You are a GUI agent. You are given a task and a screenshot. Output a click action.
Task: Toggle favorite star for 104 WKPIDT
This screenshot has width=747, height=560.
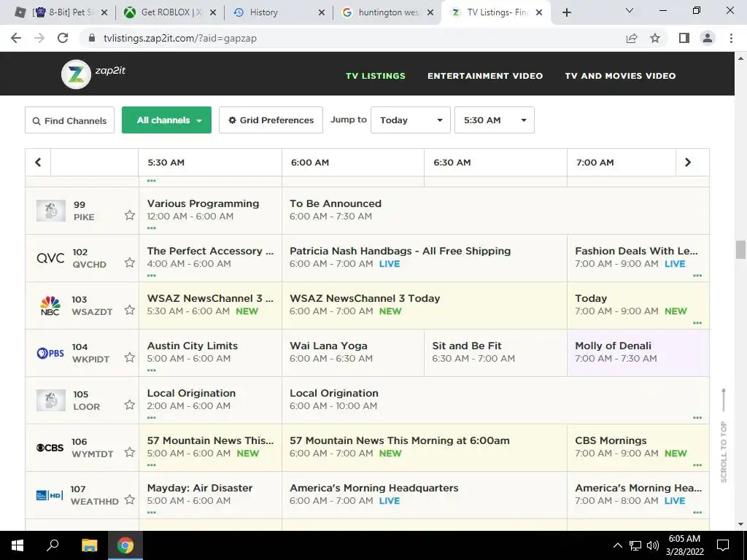(x=130, y=357)
